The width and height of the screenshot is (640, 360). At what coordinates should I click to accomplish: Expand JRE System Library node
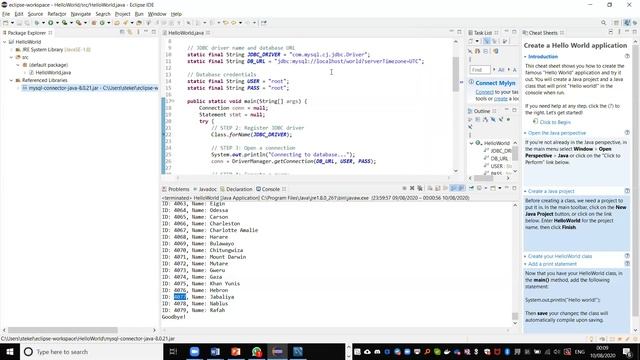pos(11,49)
